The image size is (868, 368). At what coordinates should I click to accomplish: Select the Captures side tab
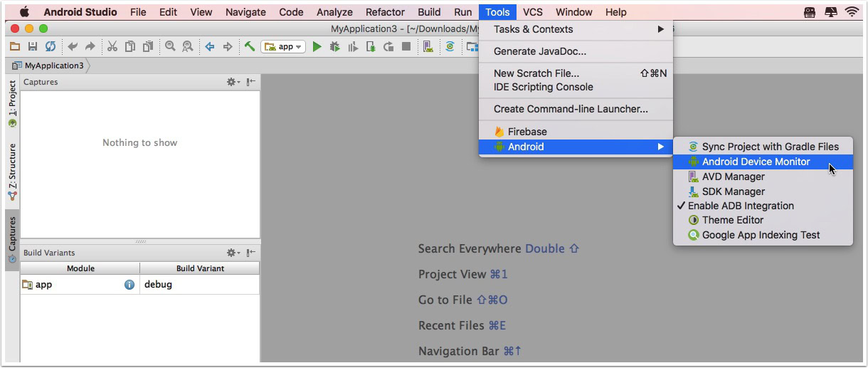pos(12,240)
